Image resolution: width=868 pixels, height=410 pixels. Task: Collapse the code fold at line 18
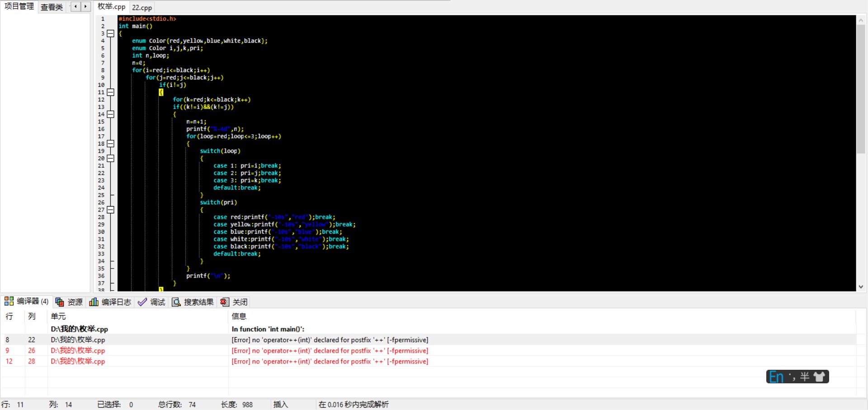[110, 144]
